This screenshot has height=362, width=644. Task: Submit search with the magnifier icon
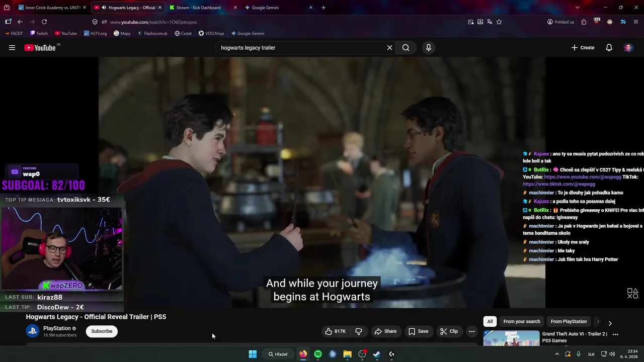click(406, 48)
